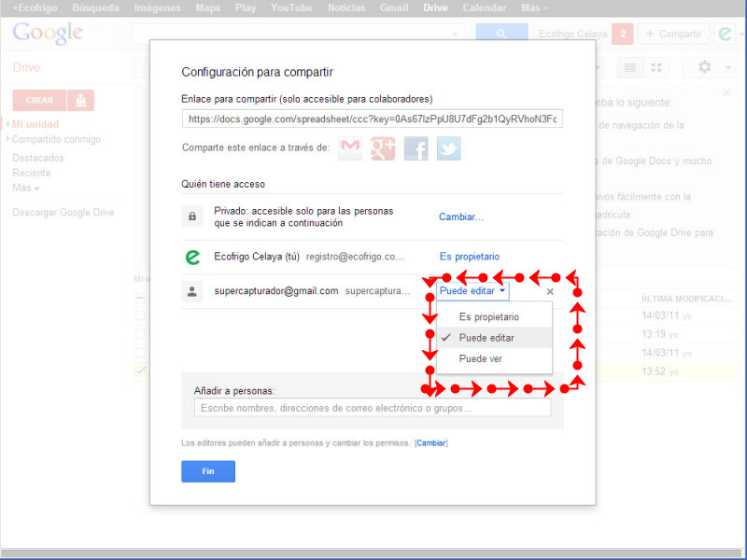This screenshot has width=747, height=560.
Task: Click the Google search input box
Action: click(x=298, y=34)
